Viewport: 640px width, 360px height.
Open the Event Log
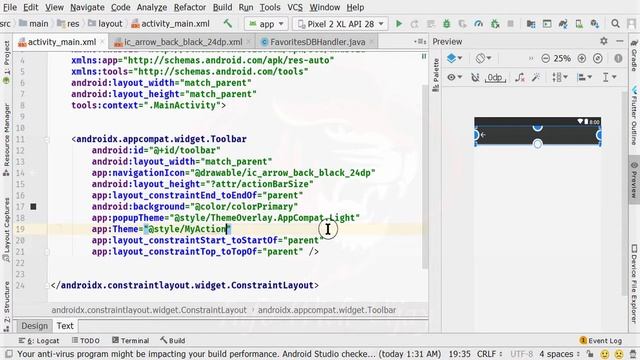(600, 340)
